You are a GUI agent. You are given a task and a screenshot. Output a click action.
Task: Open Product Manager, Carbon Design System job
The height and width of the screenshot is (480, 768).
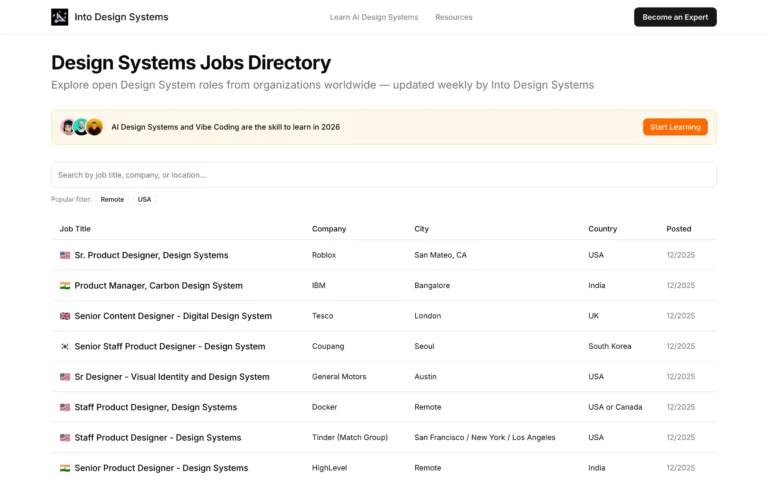158,286
